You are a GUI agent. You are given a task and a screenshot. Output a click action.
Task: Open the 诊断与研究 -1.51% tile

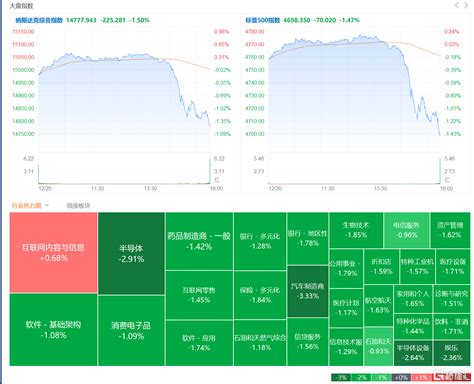click(x=452, y=299)
